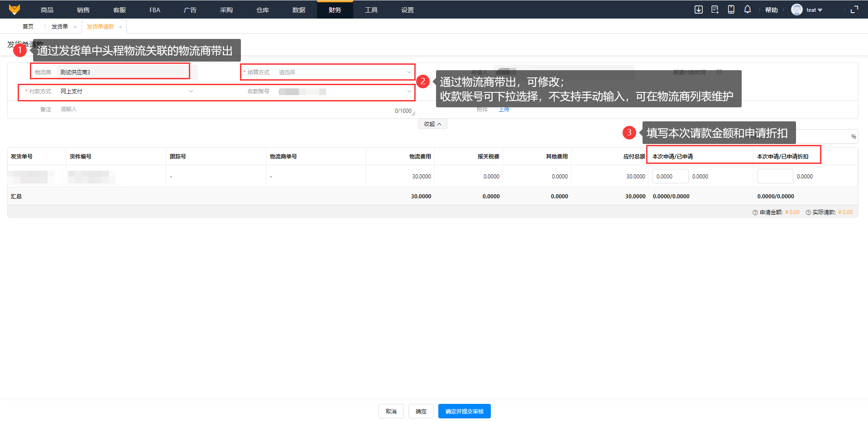
Task: Click help icon beside 实际请款
Action: coord(808,212)
